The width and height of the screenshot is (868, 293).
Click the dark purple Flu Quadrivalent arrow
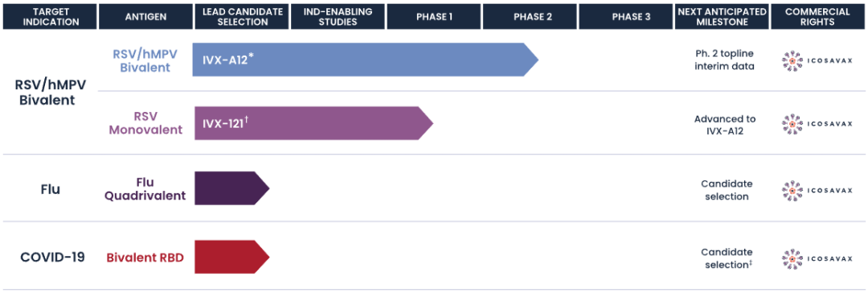click(232, 188)
